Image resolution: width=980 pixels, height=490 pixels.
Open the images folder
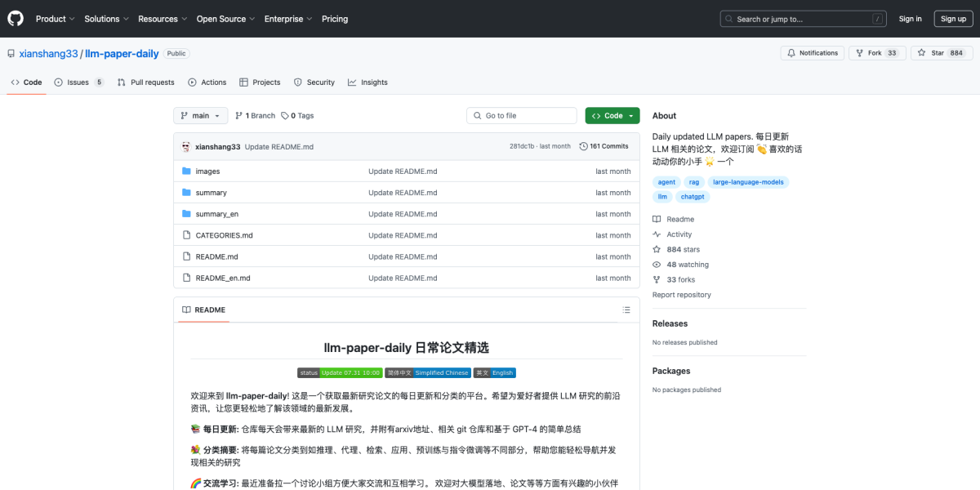(x=207, y=171)
